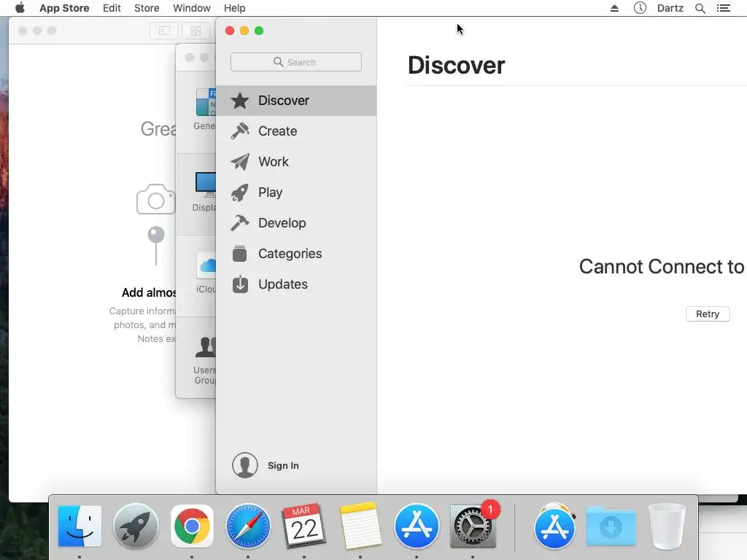The image size is (747, 560).
Task: Open the Store menu
Action: point(147,8)
